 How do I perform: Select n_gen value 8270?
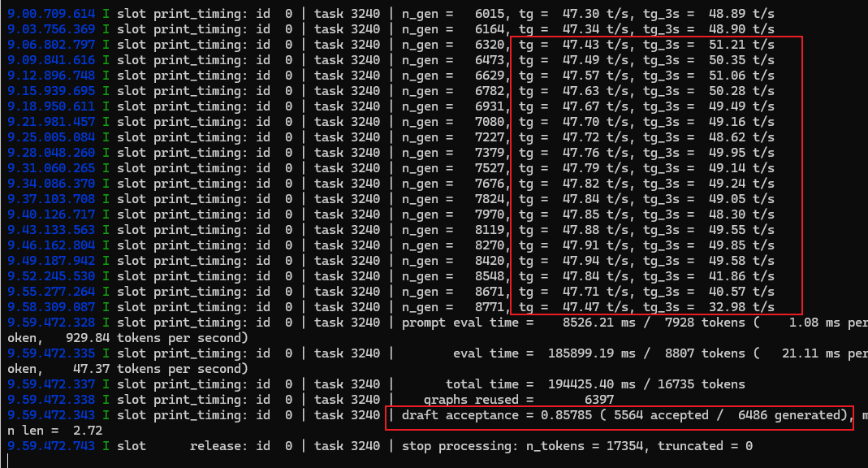[x=490, y=245]
